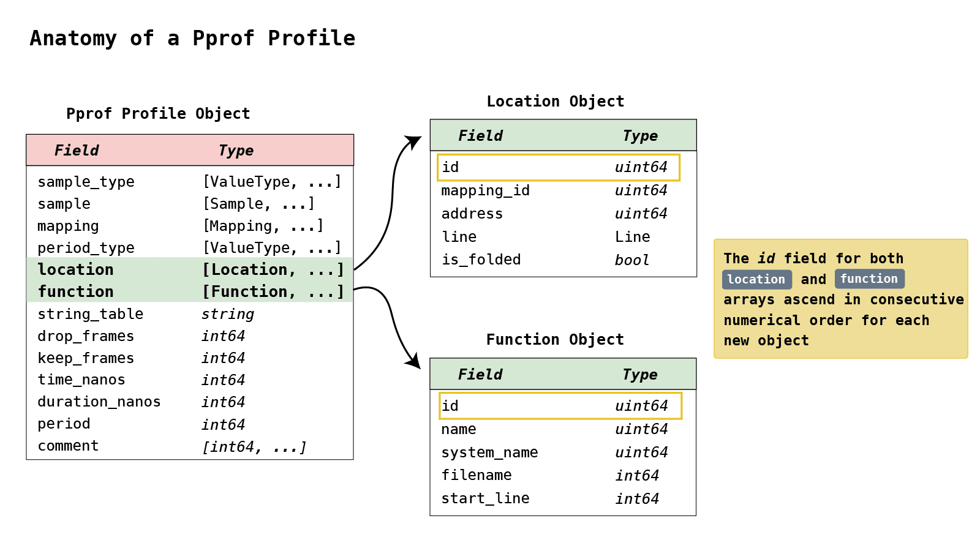
Task: Select the 'sample' field in Pprof table
Action: coord(64,204)
